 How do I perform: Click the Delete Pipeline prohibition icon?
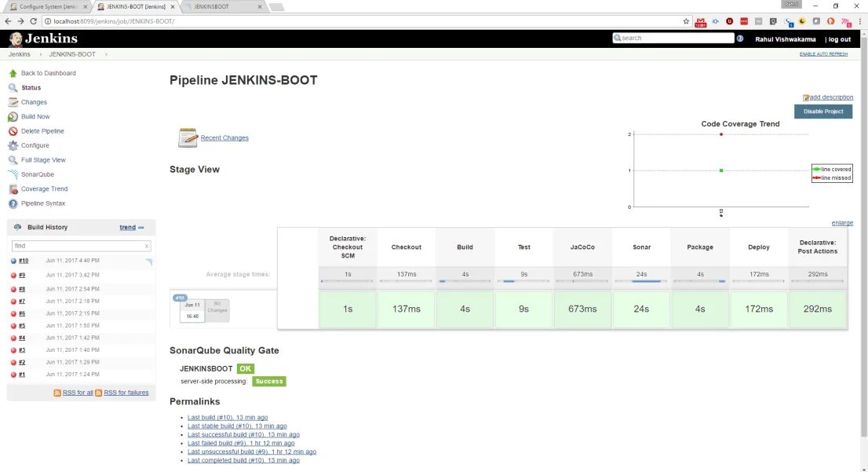13,130
